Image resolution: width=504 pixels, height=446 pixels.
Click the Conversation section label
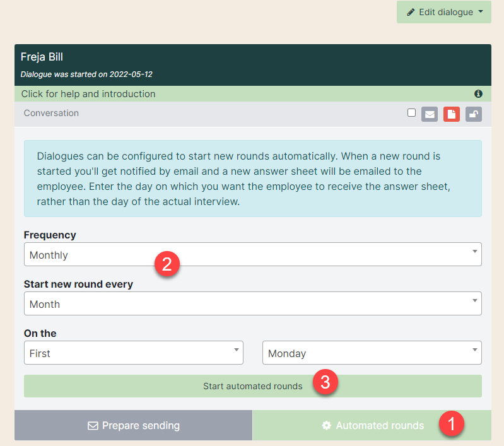pos(51,114)
